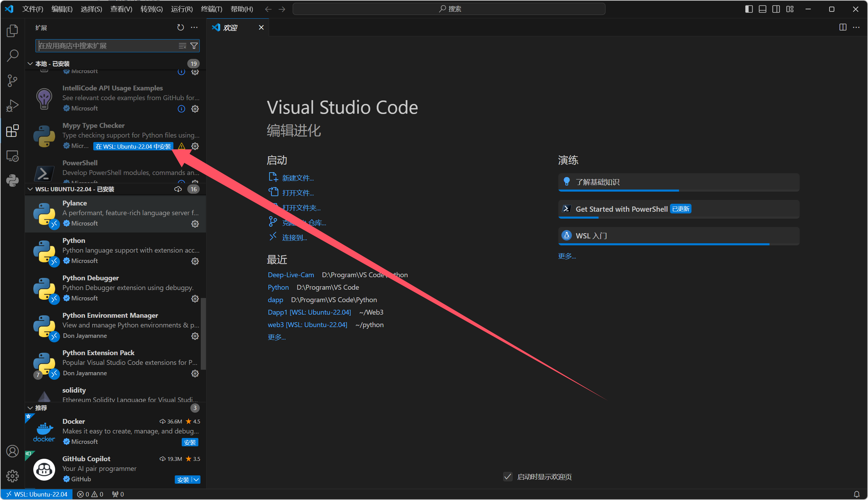Image resolution: width=868 pixels, height=500 pixels.
Task: Open the Search view in activity bar
Action: click(12, 55)
